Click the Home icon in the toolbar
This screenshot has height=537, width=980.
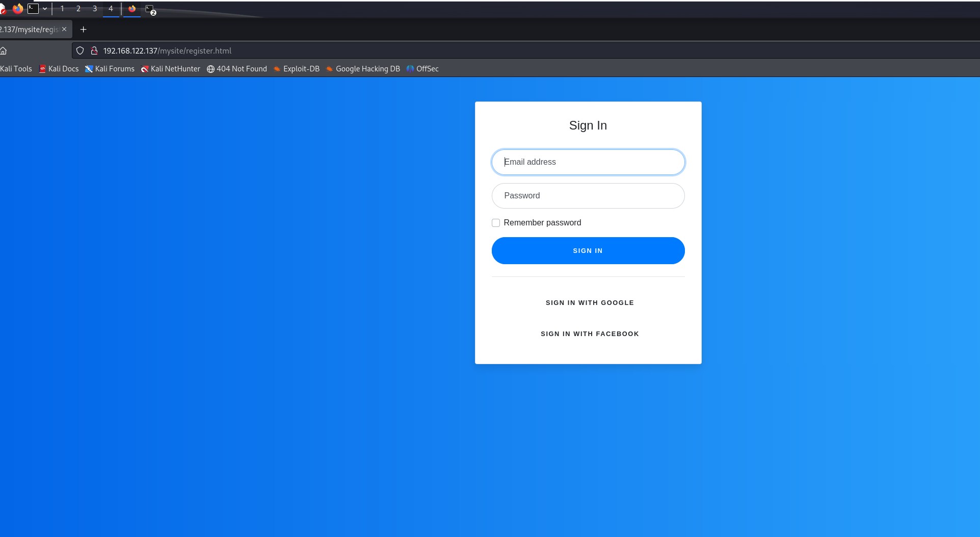pyautogui.click(x=4, y=51)
